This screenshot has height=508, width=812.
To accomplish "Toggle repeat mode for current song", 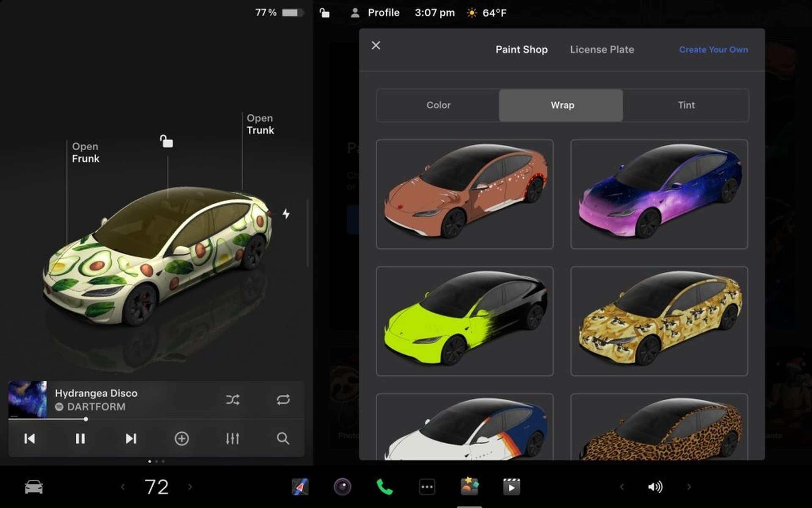I will (284, 399).
